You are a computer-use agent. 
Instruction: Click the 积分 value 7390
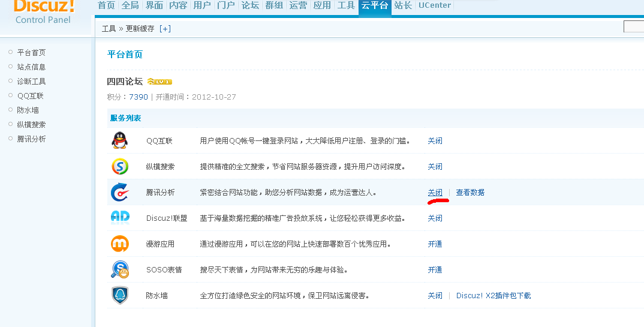coord(139,97)
